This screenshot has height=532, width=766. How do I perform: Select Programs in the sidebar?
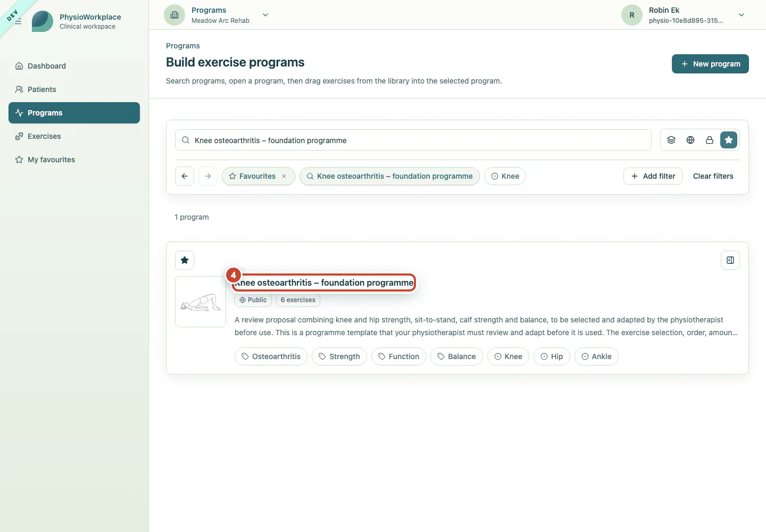point(74,113)
